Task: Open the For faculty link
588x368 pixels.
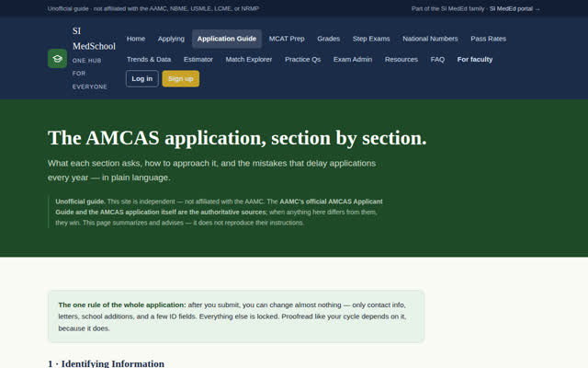Action: [475, 59]
